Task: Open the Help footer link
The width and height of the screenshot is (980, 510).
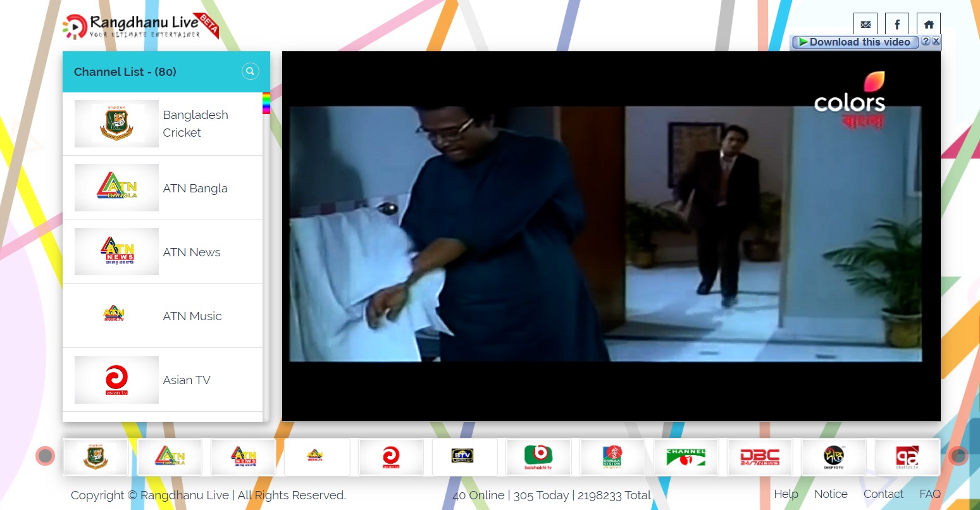Action: (x=786, y=494)
